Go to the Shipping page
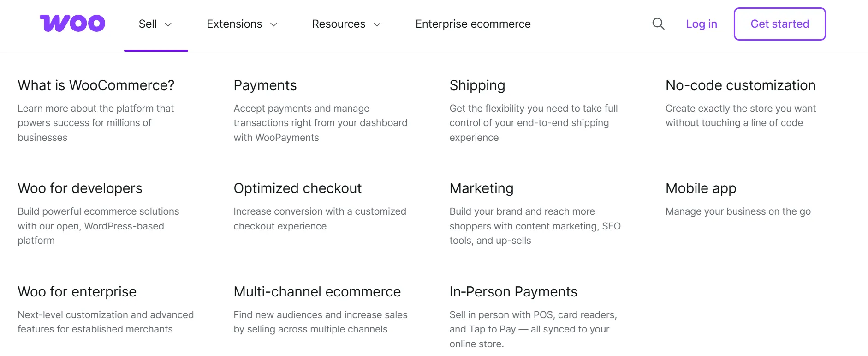 point(477,85)
